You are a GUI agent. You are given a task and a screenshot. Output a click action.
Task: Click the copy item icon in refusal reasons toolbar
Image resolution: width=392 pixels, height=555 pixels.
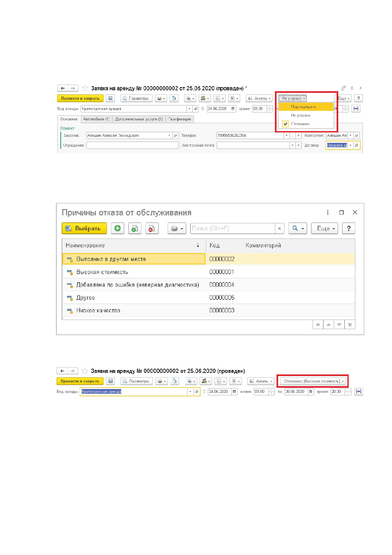(x=134, y=228)
